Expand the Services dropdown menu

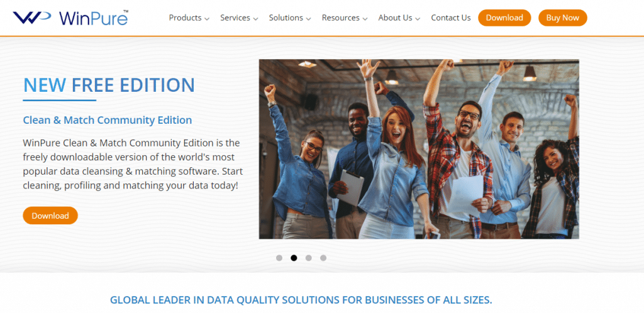coord(239,18)
